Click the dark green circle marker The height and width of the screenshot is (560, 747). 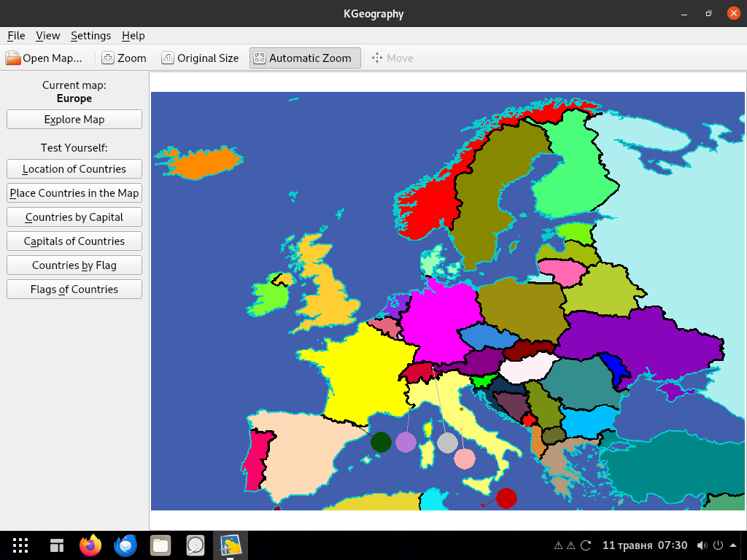[x=381, y=443]
